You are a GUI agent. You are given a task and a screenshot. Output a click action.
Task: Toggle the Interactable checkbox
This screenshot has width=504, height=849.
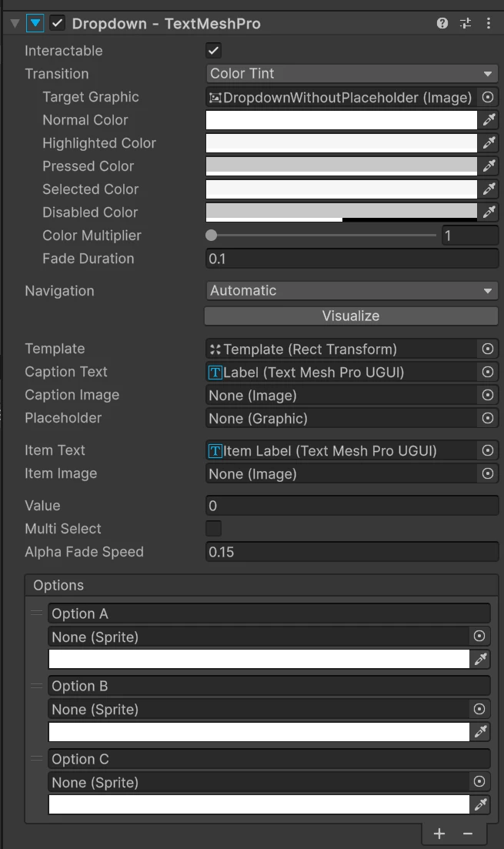[x=214, y=51]
